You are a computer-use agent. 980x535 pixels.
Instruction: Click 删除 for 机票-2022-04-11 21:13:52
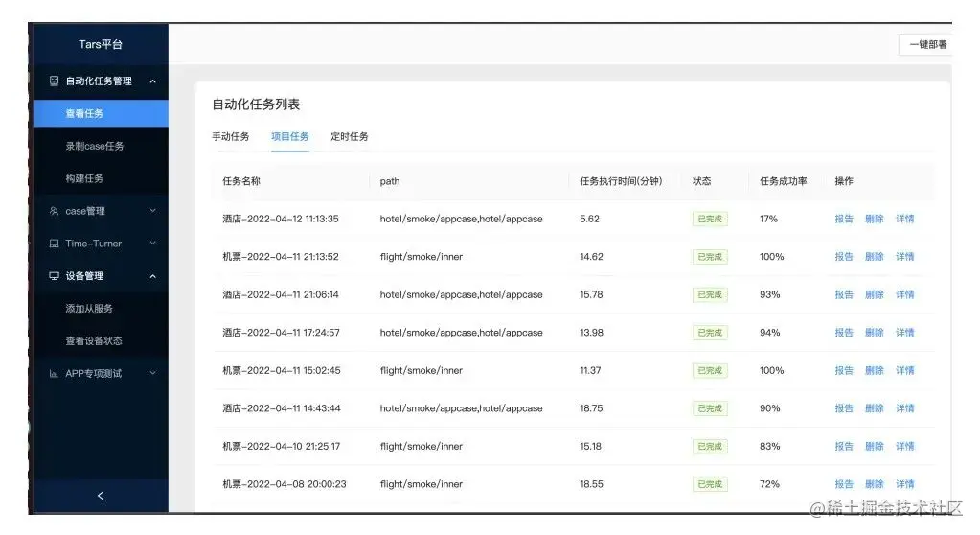[x=875, y=257]
